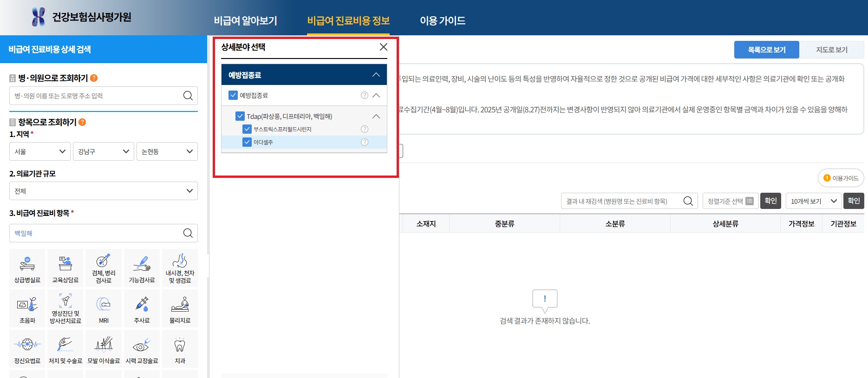
Task: Click 확인 button next to sort selector
Action: 770,201
